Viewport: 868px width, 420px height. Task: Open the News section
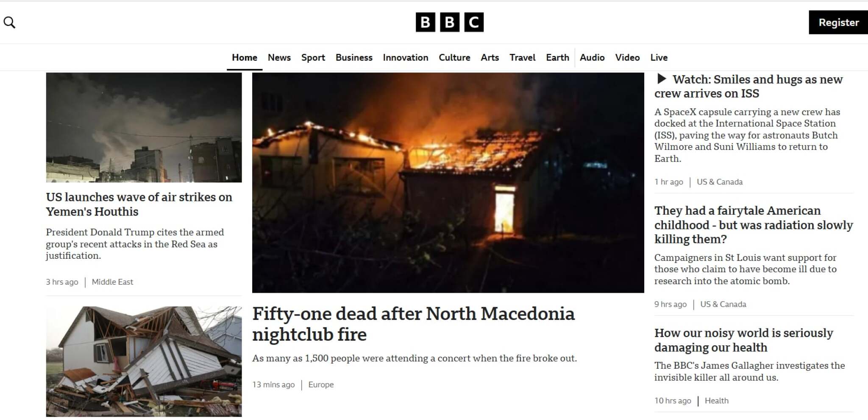pos(279,57)
